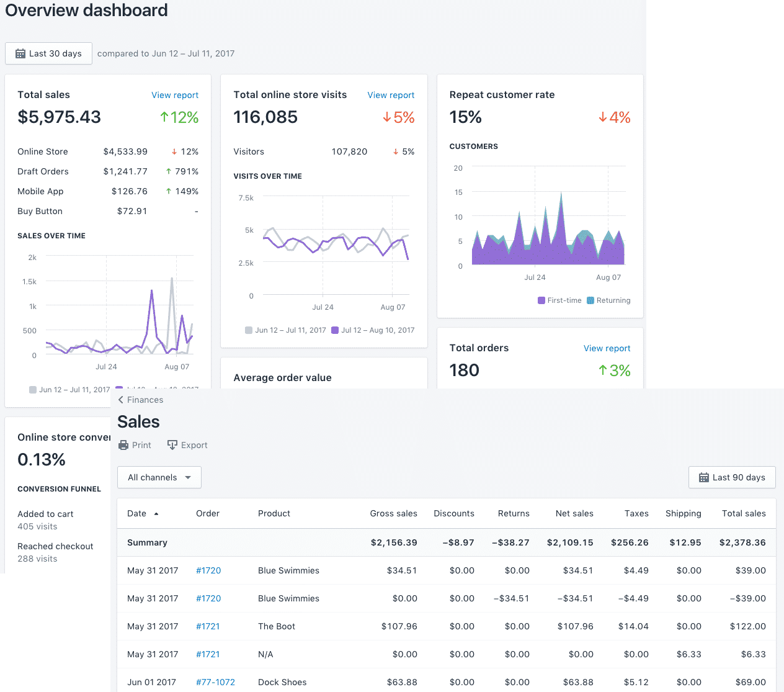Open View report for Total orders
784x692 pixels.
click(607, 348)
